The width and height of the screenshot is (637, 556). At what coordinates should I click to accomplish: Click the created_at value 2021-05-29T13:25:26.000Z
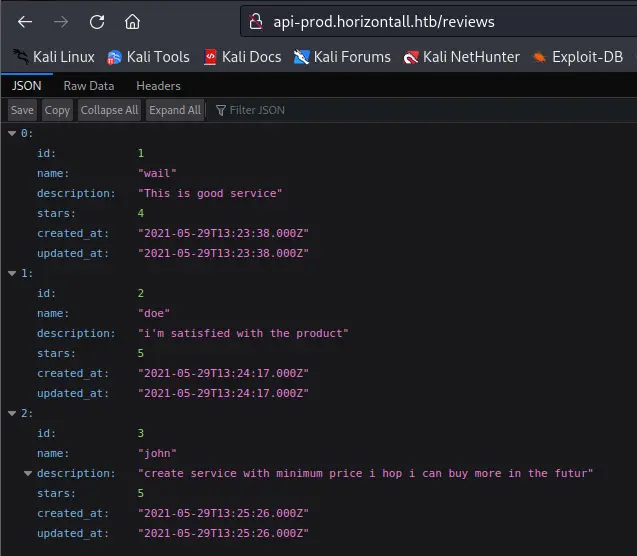pyautogui.click(x=223, y=513)
